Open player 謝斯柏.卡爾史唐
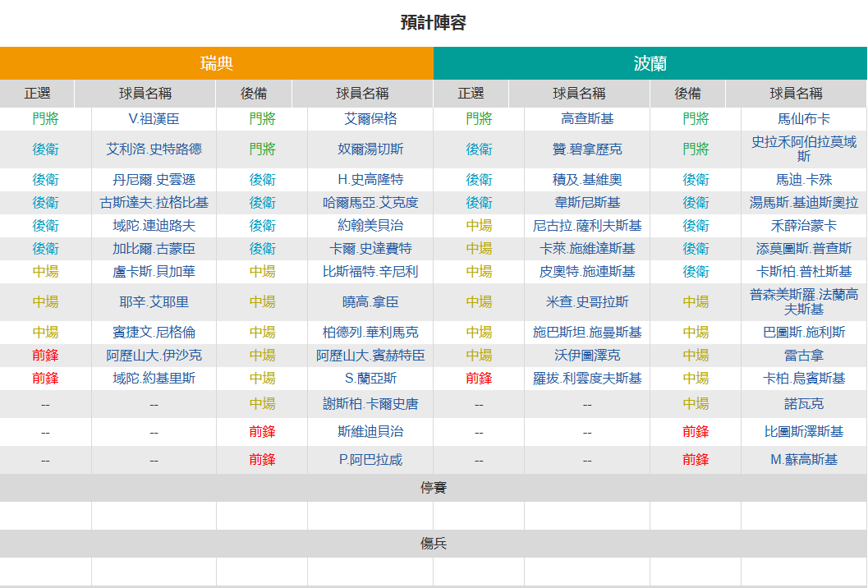The width and height of the screenshot is (868, 588). (x=370, y=404)
